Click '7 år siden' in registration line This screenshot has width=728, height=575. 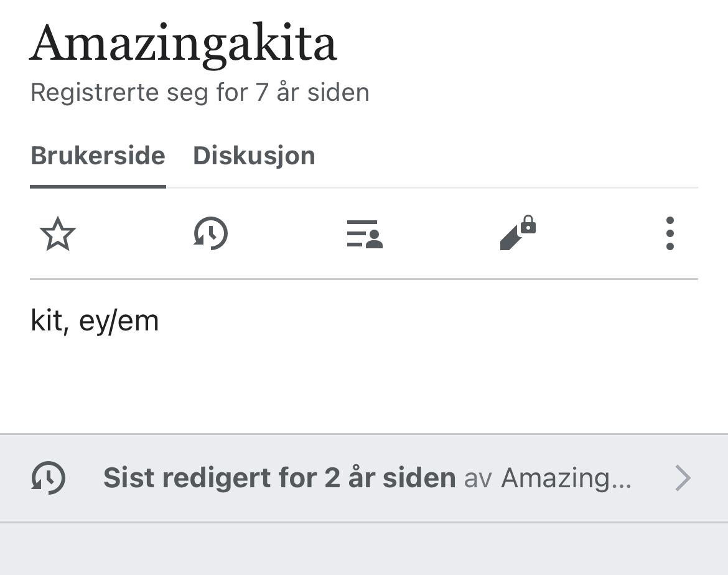pos(312,93)
